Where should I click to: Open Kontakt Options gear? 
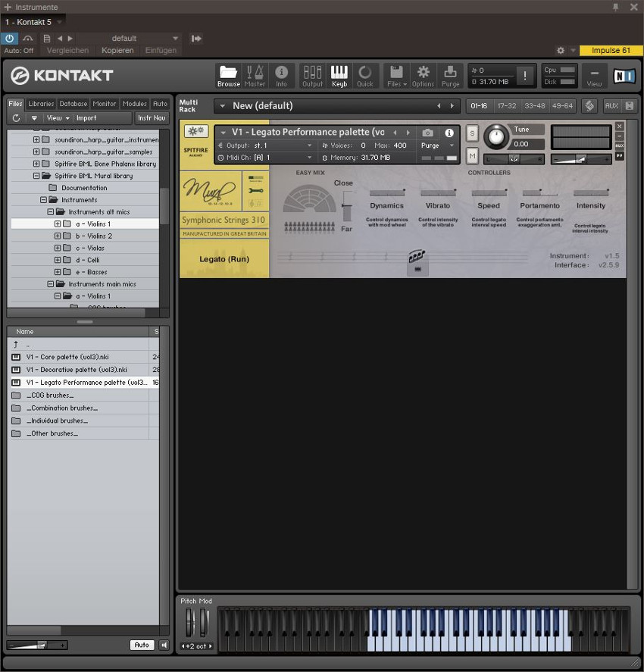coord(423,76)
